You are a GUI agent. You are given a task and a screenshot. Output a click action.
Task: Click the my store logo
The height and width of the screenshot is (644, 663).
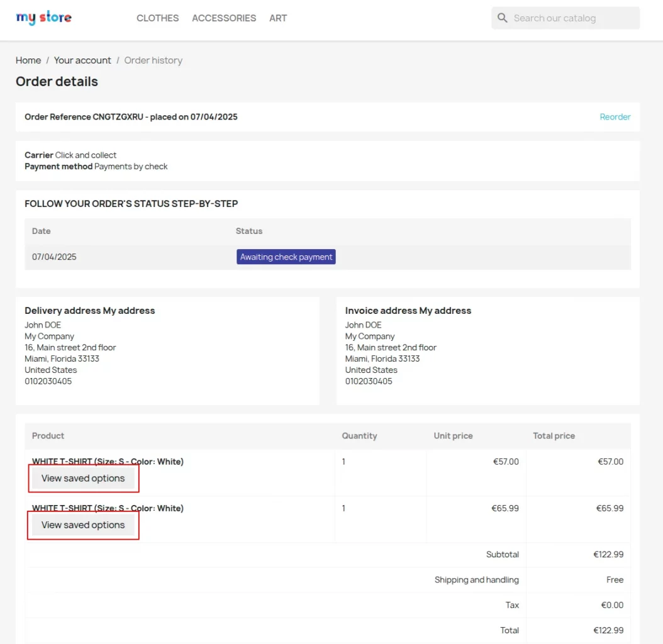point(43,18)
